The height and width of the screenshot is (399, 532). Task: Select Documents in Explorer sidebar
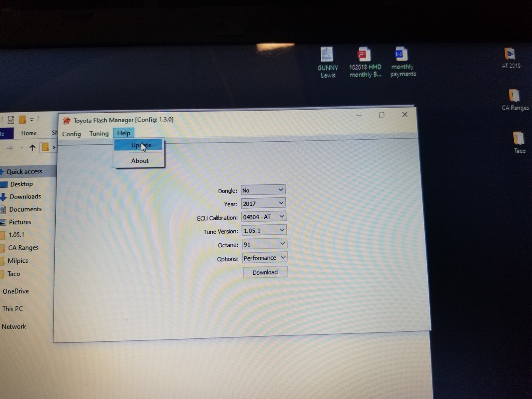click(x=25, y=209)
